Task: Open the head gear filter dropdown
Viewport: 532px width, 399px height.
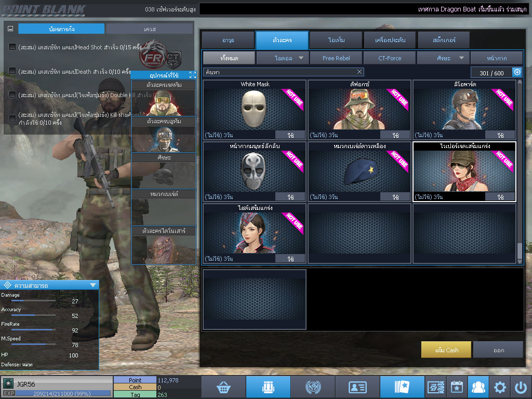Action: (443, 58)
